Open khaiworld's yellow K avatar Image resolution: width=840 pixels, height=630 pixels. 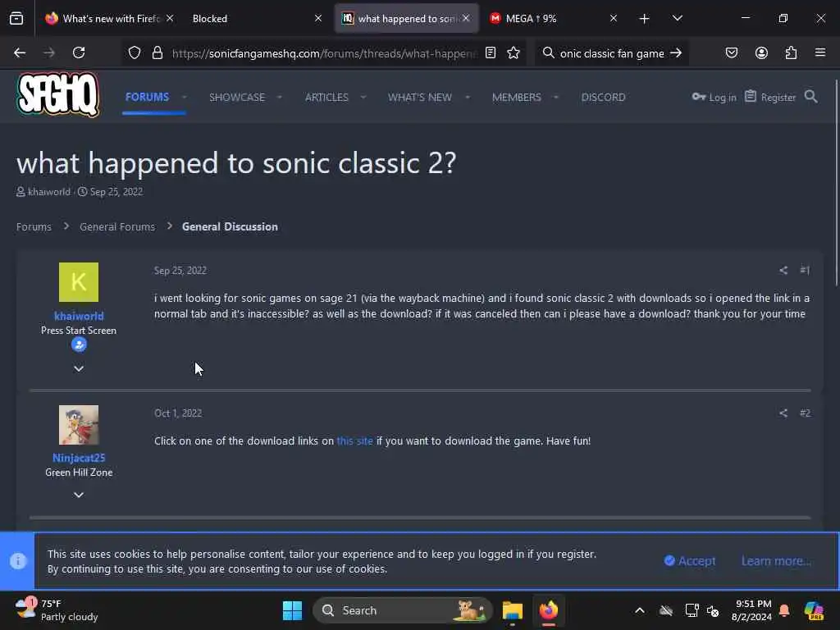pos(79,282)
